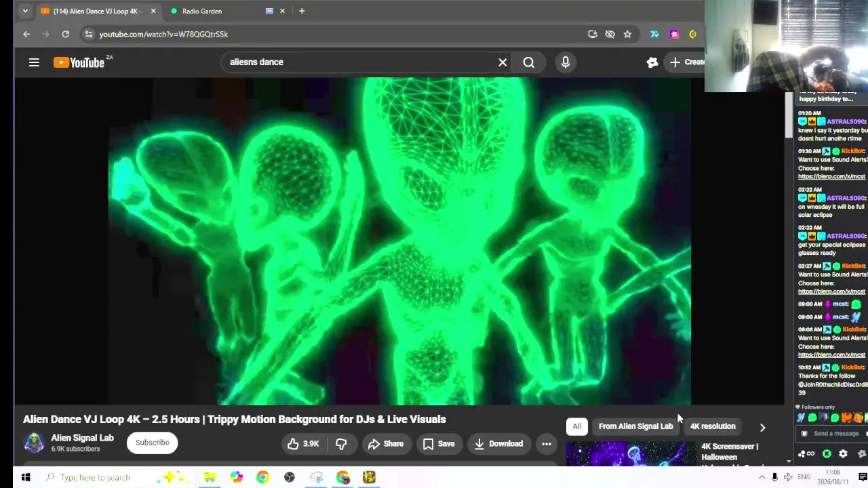Open File Explorer from taskbar
This screenshot has height=488, width=868.
point(210,478)
